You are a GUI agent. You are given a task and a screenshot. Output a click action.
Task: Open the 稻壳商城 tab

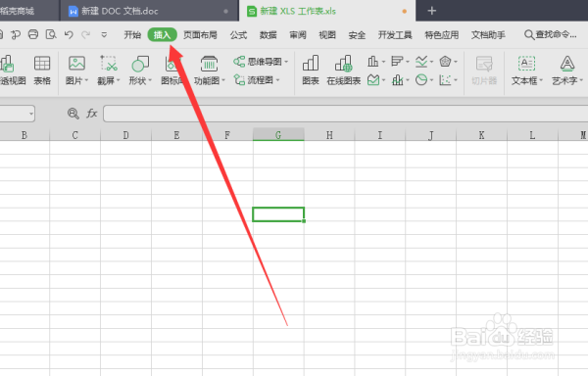point(29,11)
